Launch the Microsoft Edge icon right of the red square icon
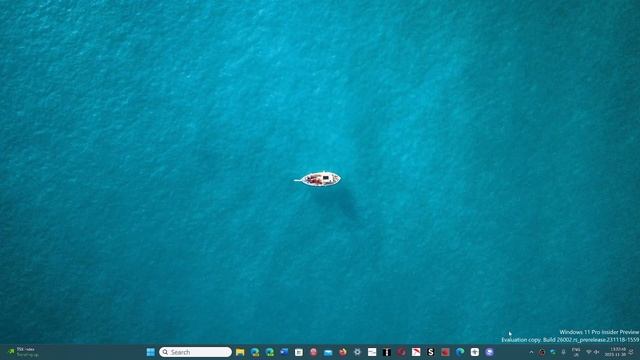Image resolution: width=640 pixels, height=360 pixels. point(460,352)
